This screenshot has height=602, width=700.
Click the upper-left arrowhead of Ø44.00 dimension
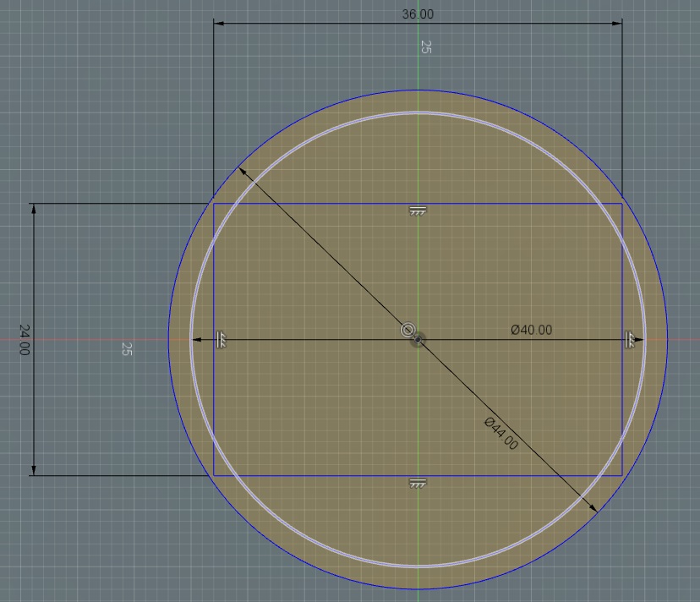[x=242, y=171]
